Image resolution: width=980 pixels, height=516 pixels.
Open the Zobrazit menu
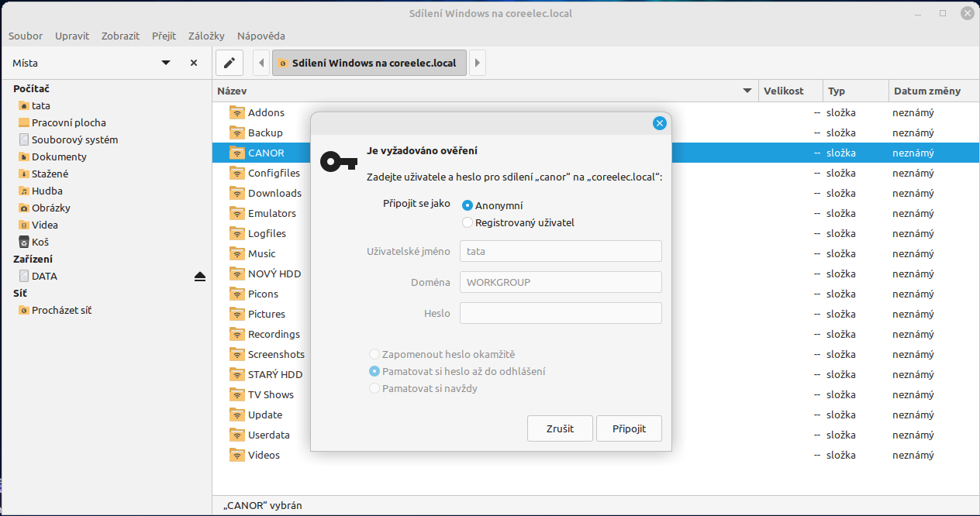pos(120,36)
